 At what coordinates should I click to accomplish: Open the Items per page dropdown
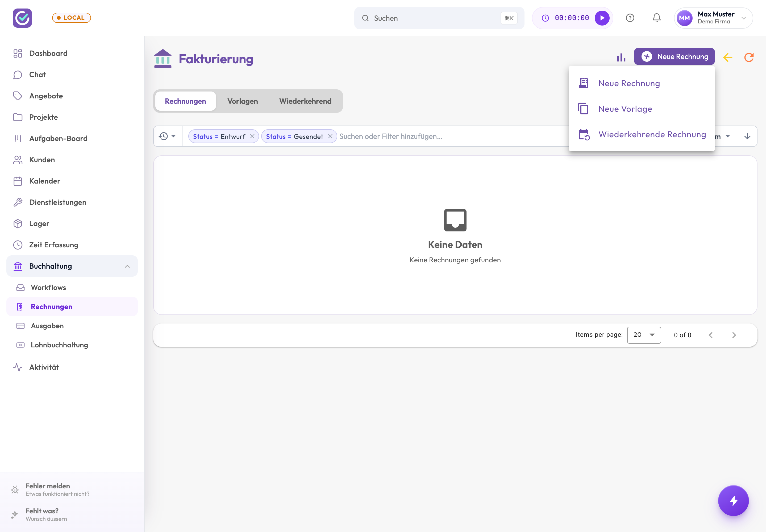644,335
